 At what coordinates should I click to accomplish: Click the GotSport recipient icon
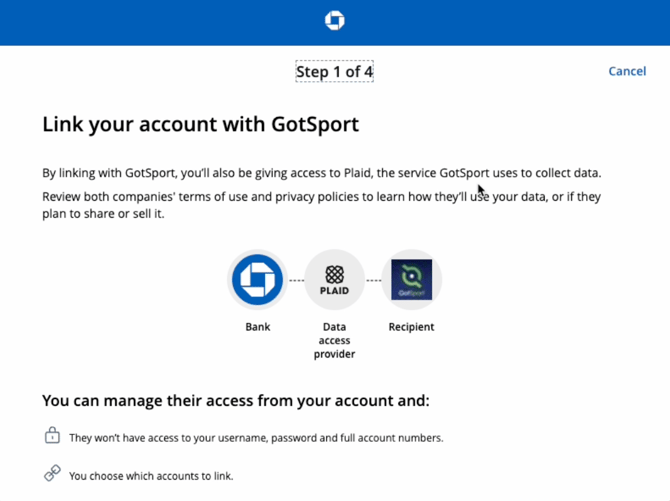[411, 280]
